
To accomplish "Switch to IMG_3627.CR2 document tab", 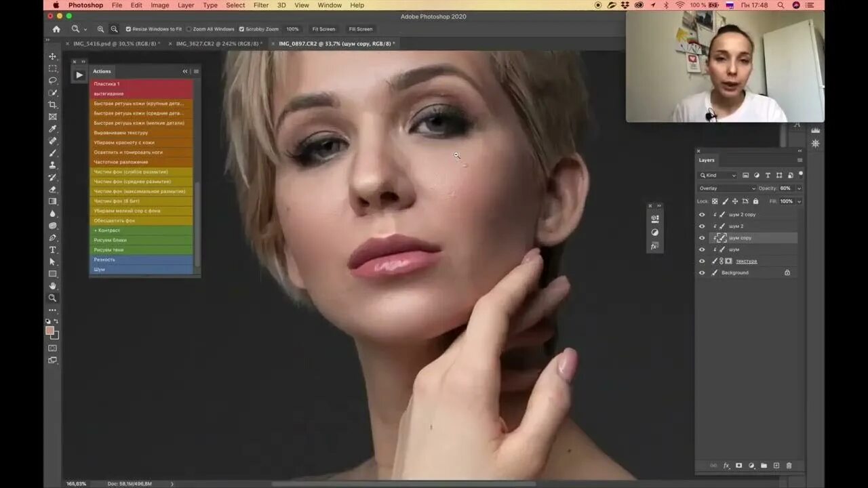I will tap(218, 43).
